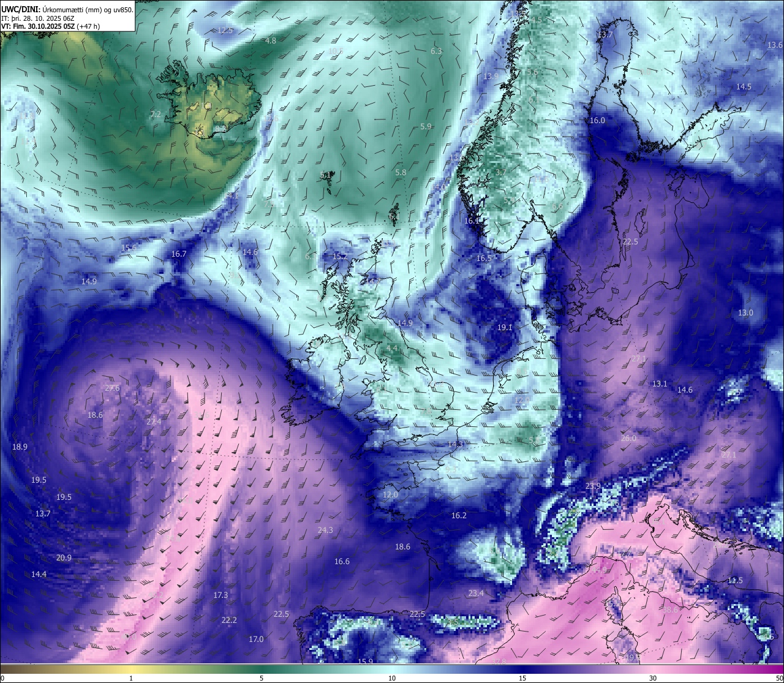Click the 16.7 map value
The image size is (784, 683).
(x=179, y=254)
